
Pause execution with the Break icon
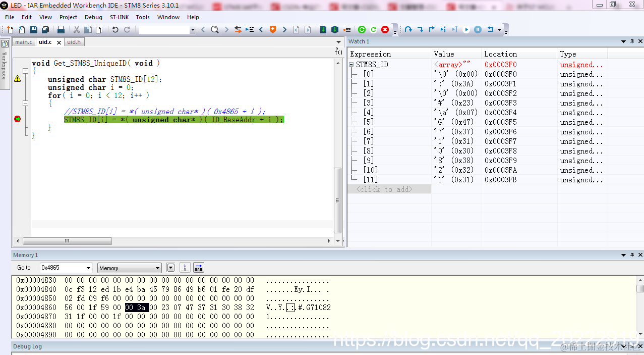pyautogui.click(x=478, y=30)
